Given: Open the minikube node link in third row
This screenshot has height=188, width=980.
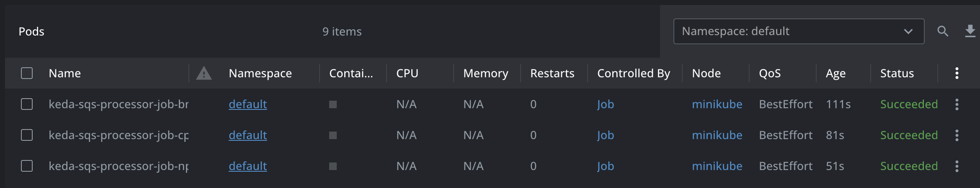Looking at the screenshot, I should 717,166.
